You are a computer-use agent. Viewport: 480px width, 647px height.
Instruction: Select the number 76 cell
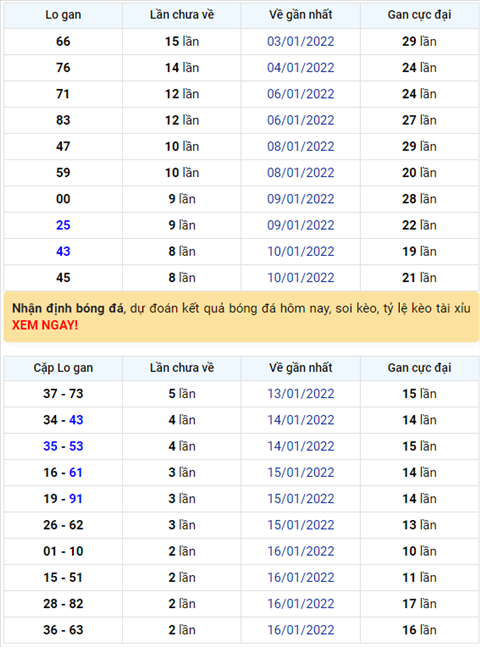click(63, 68)
